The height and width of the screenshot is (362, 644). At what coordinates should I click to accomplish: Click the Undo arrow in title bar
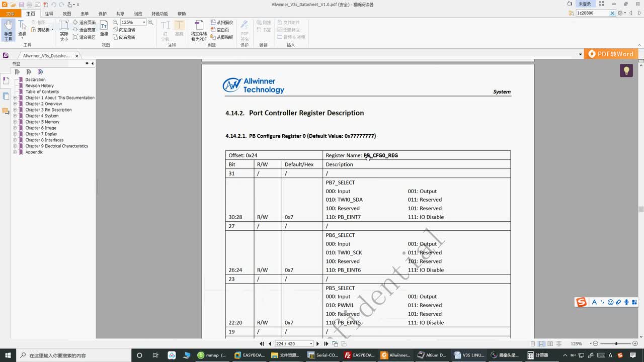[x=53, y=4]
